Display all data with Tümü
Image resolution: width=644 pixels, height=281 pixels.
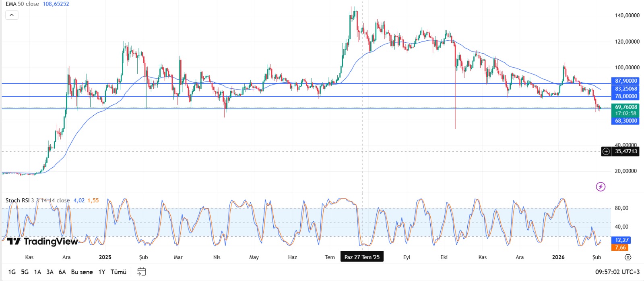(x=118, y=272)
